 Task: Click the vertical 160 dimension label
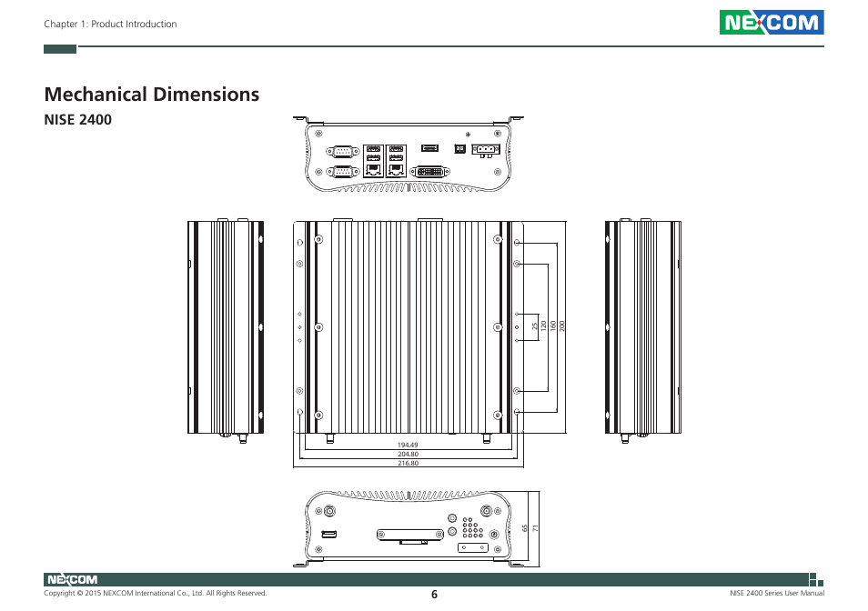(552, 326)
